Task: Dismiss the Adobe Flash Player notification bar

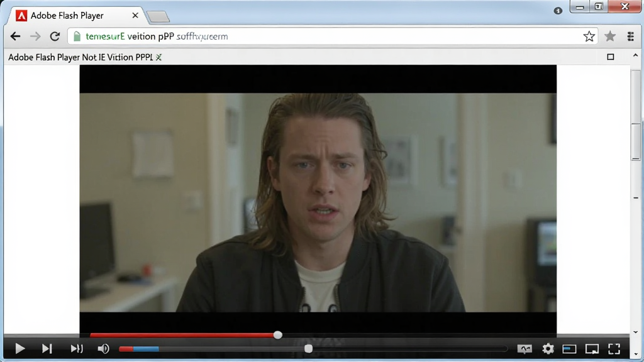Action: click(x=159, y=57)
